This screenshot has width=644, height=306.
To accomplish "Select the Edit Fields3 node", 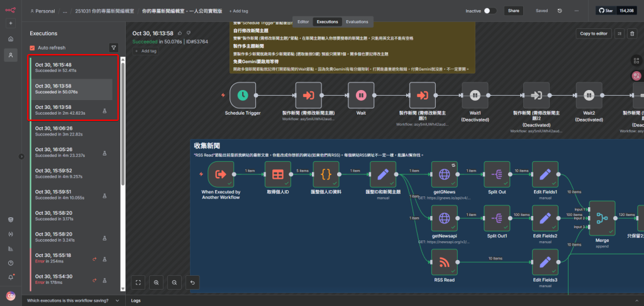I will click(545, 262).
